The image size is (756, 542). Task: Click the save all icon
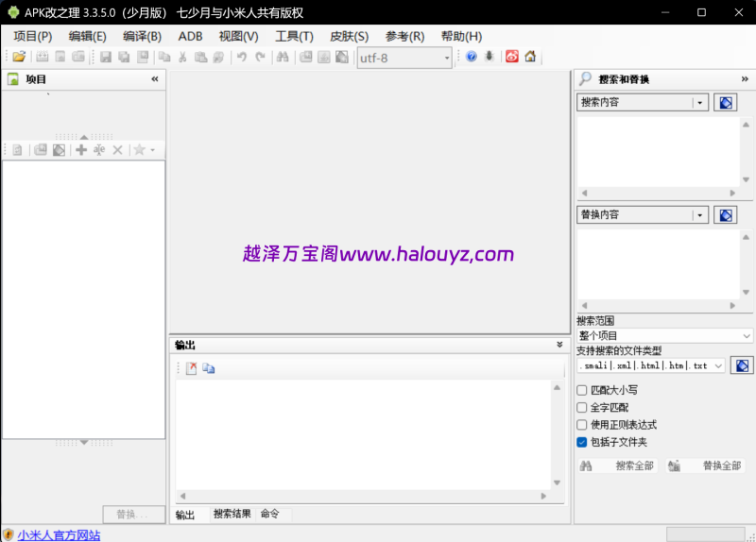click(124, 57)
